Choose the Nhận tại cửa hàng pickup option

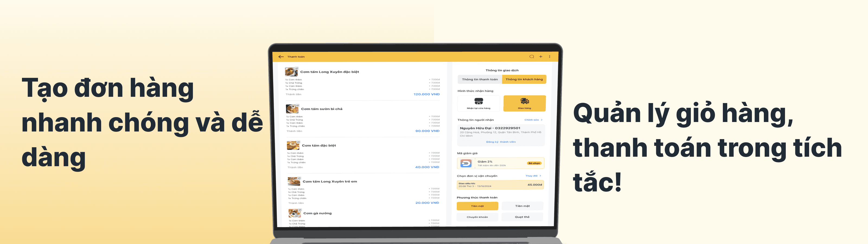tap(478, 103)
